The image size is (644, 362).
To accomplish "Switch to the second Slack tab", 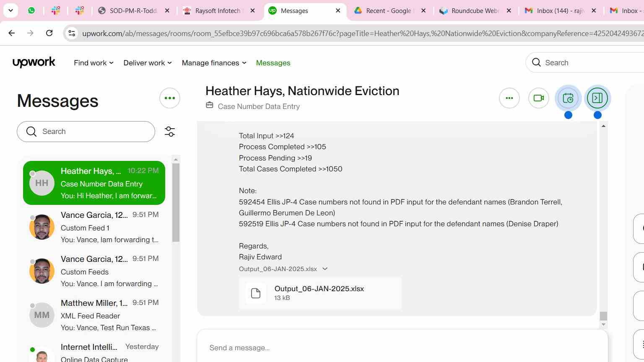I will click(x=79, y=10).
